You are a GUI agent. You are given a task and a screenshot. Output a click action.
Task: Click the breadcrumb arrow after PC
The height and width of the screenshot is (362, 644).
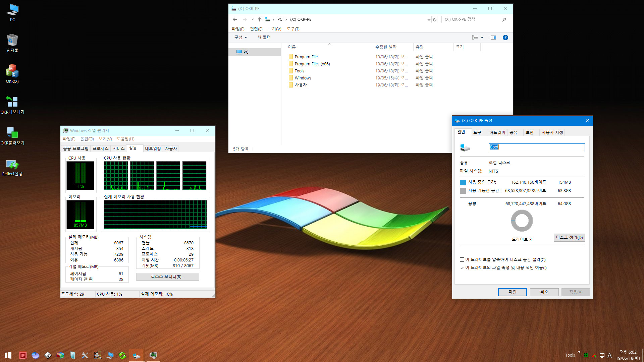click(286, 19)
